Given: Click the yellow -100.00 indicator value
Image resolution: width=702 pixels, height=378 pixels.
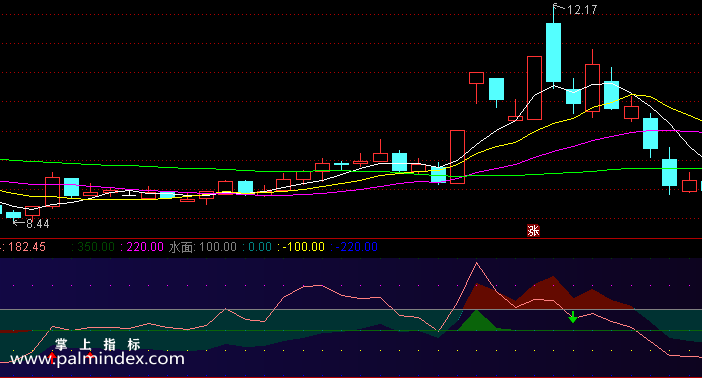Looking at the screenshot, I should click(x=304, y=247).
